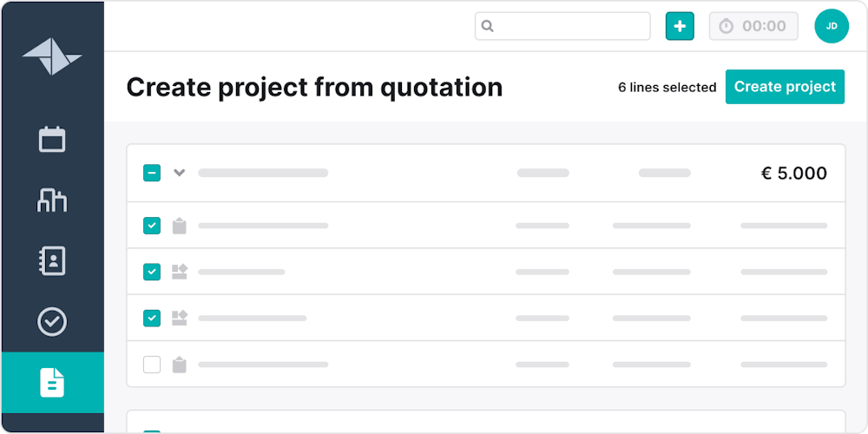
Task: Start the 00:00 timer
Action: tap(753, 26)
